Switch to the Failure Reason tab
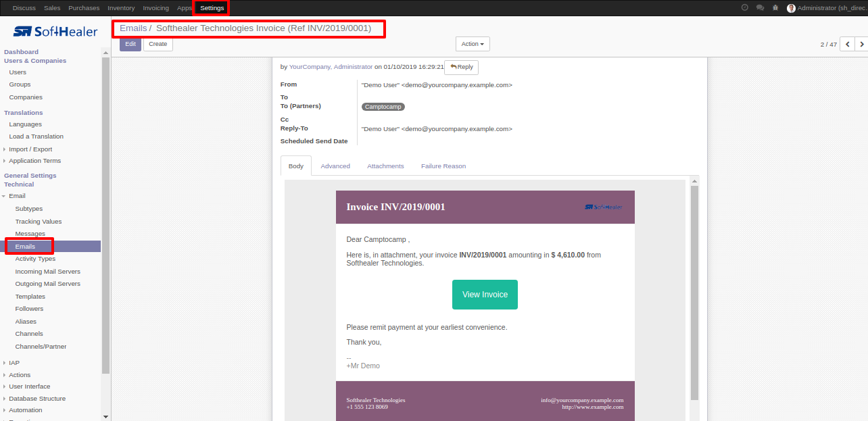This screenshot has width=868, height=421. 443,166
